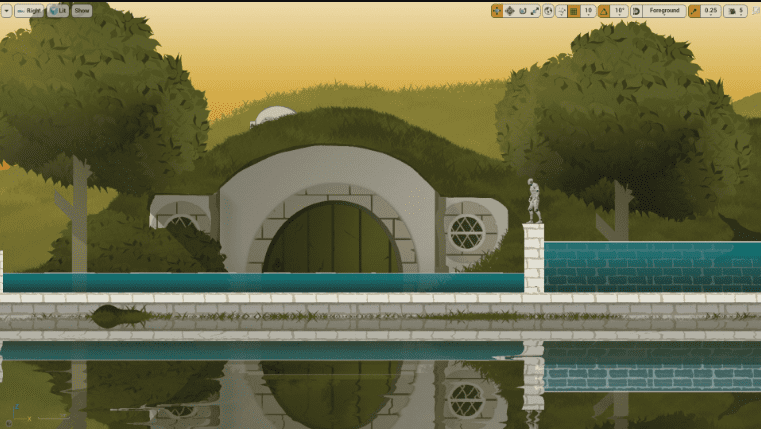Open surface snapping options
This screenshot has width=761, height=429.
coord(562,11)
